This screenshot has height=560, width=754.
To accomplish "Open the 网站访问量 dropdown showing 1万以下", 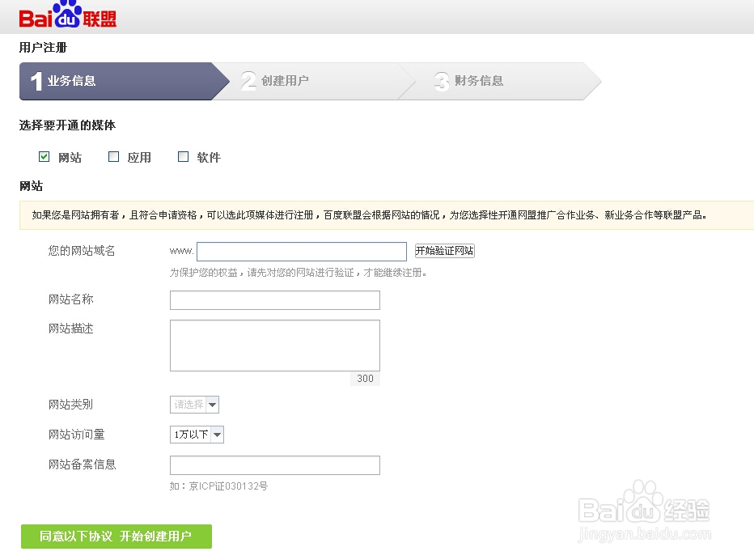I will 197,435.
